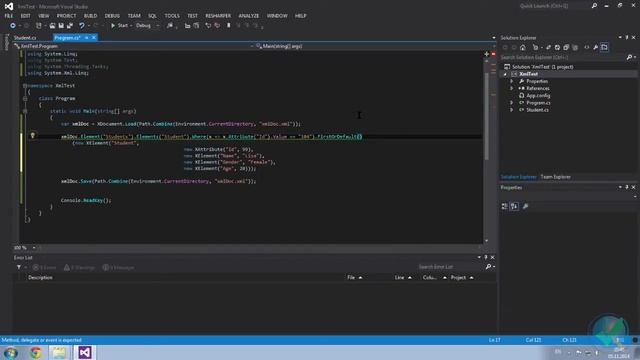Click the Search Error List field

click(x=451, y=267)
